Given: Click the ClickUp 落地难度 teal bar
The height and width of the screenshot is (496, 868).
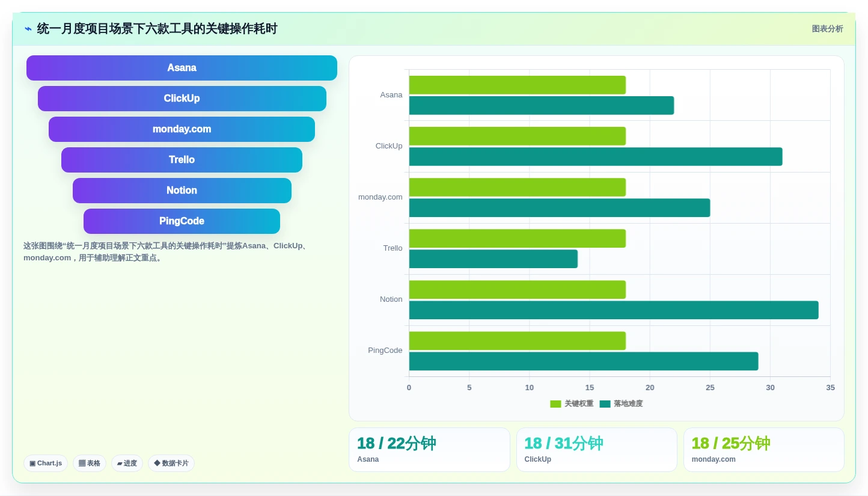Looking at the screenshot, I should [596, 156].
